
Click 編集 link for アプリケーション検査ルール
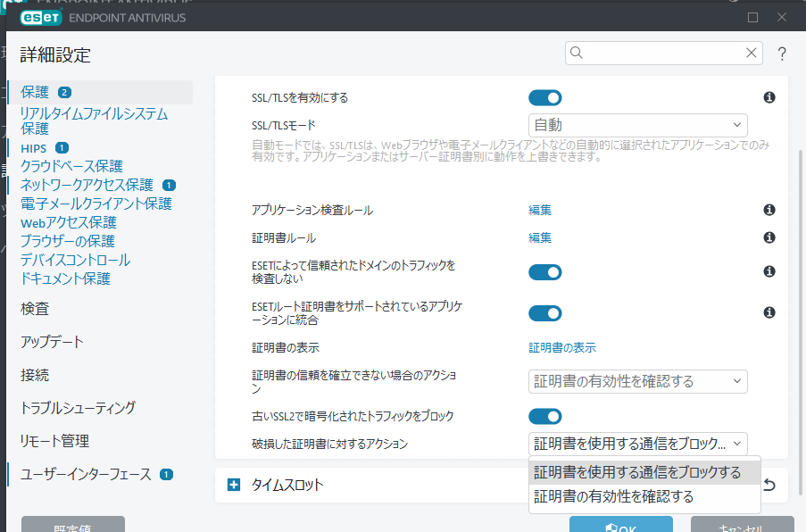tap(540, 210)
